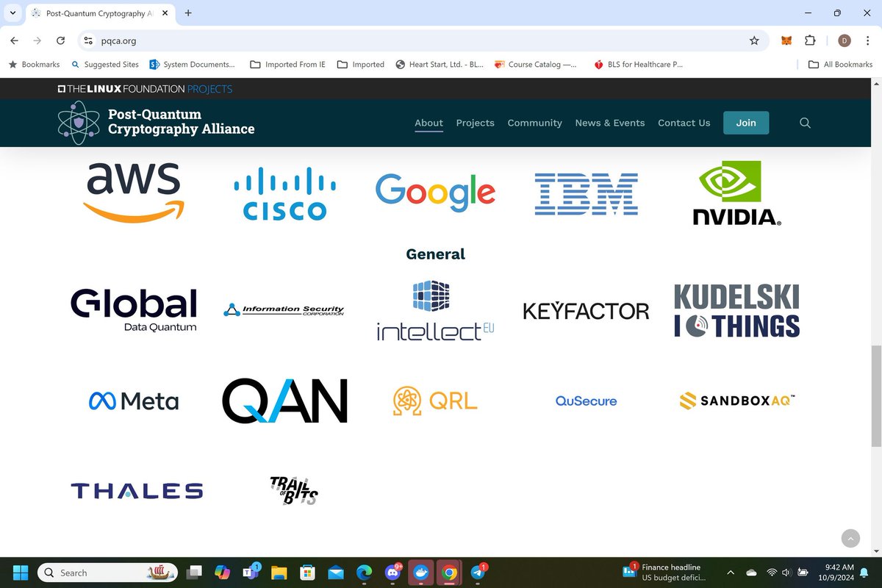Click the Thales logo

pos(137,491)
